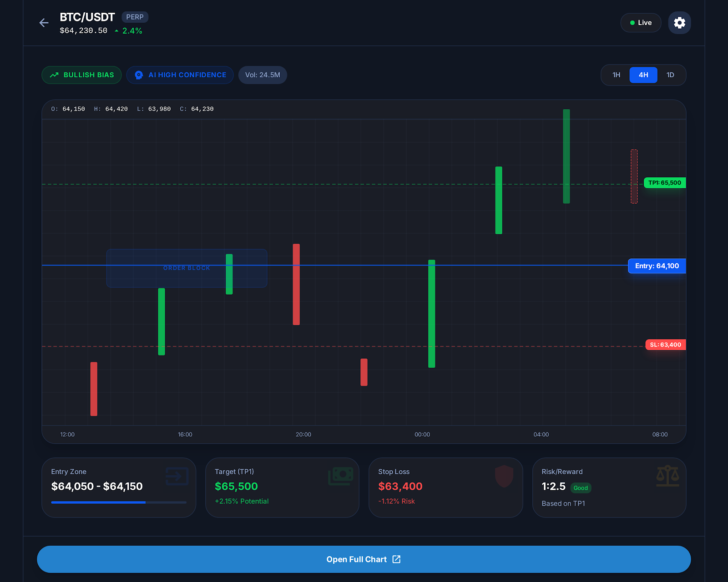728x582 pixels.
Task: Click the balance scale icon on Risk/Reward card
Action: 667,476
